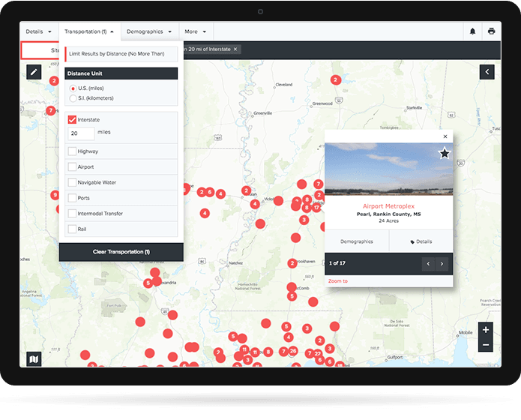Select the pencil draw tool
This screenshot has height=420, width=521.
(34, 72)
